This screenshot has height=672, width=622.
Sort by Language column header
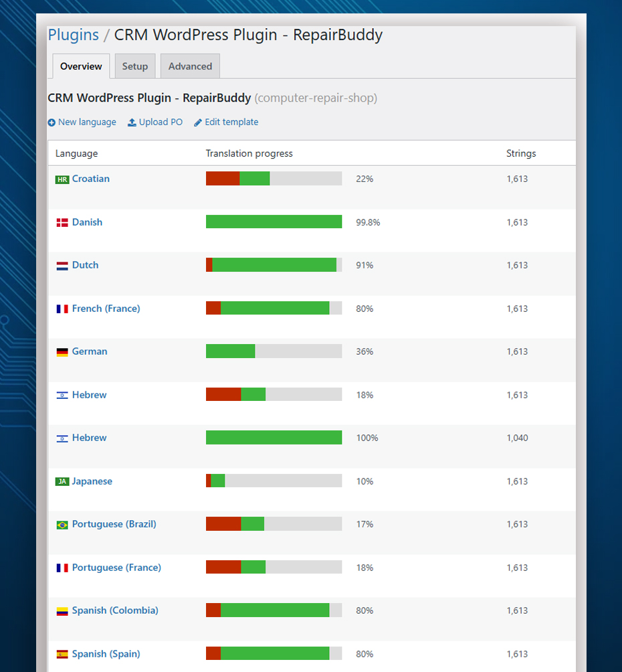point(76,153)
